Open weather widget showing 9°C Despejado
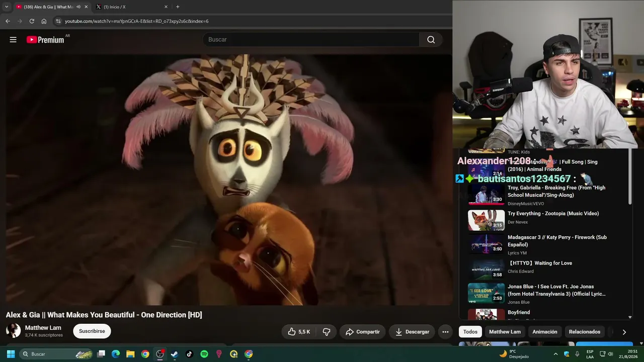Viewport: 644px width, 362px height. click(514, 354)
